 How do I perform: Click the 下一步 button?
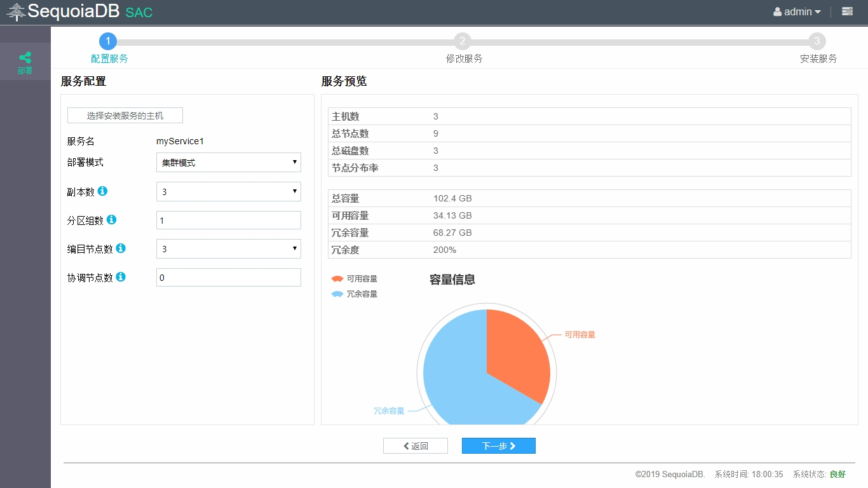point(498,446)
